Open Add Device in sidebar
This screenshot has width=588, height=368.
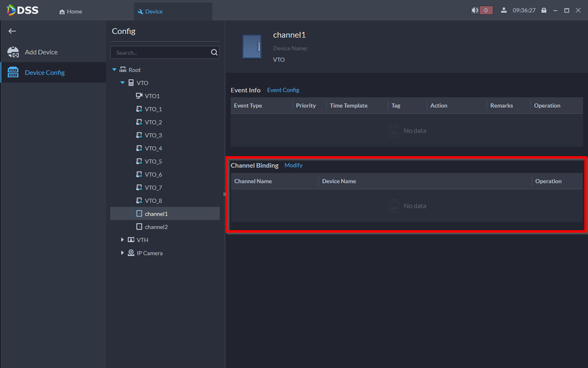click(41, 52)
